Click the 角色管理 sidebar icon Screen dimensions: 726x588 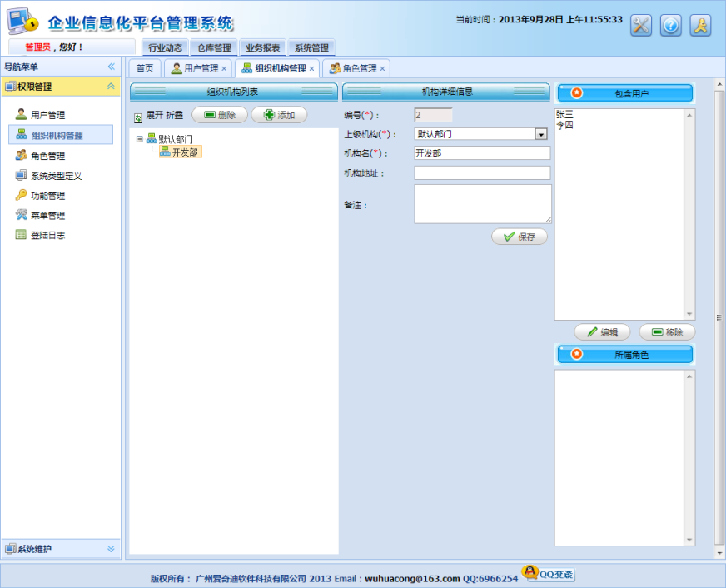click(x=21, y=155)
